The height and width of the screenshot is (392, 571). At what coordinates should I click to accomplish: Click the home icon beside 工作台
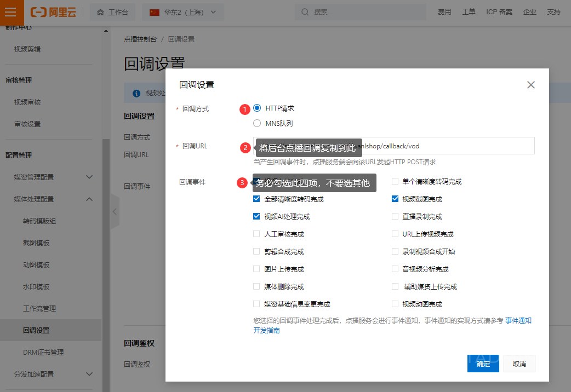100,13
